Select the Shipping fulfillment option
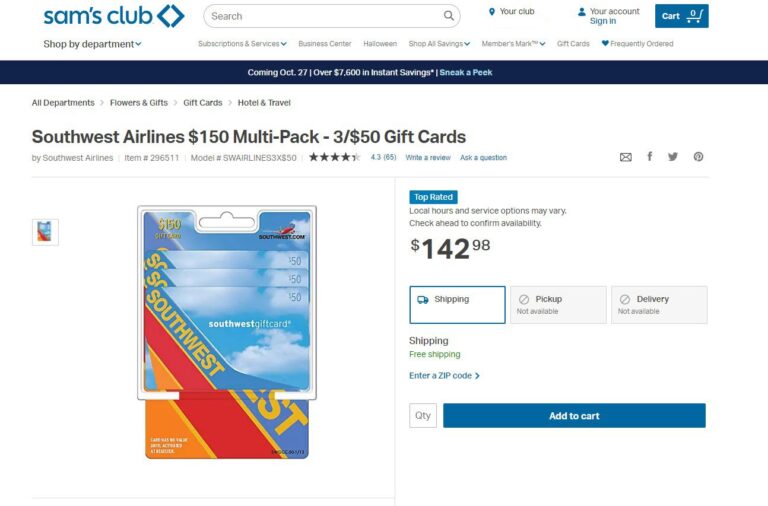 tap(457, 304)
